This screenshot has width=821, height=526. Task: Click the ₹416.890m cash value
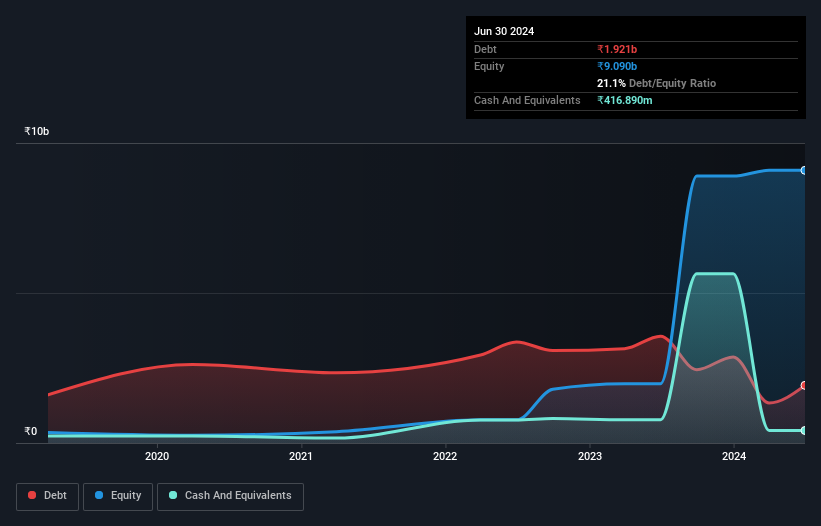pyautogui.click(x=625, y=100)
